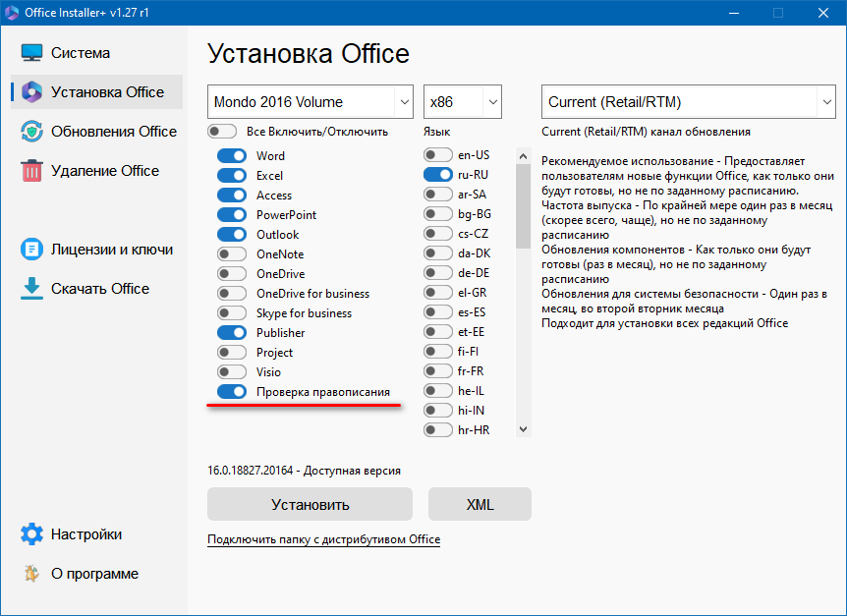Image resolution: width=847 pixels, height=616 pixels.
Task: Select Скачать Office in sidebar
Action: coord(96,289)
